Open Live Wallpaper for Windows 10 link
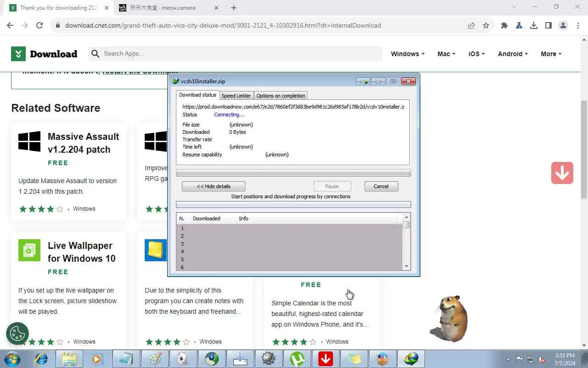Image resolution: width=588 pixels, height=368 pixels. [x=82, y=252]
